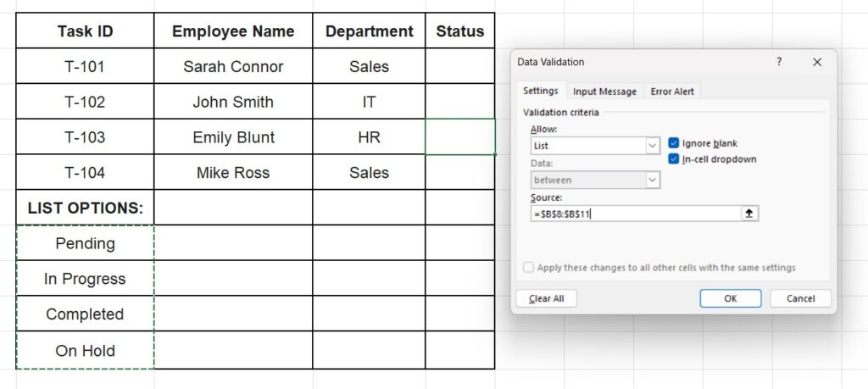Close the Data Validation dialog
Viewport: 868px width, 389px height.
pyautogui.click(x=817, y=63)
